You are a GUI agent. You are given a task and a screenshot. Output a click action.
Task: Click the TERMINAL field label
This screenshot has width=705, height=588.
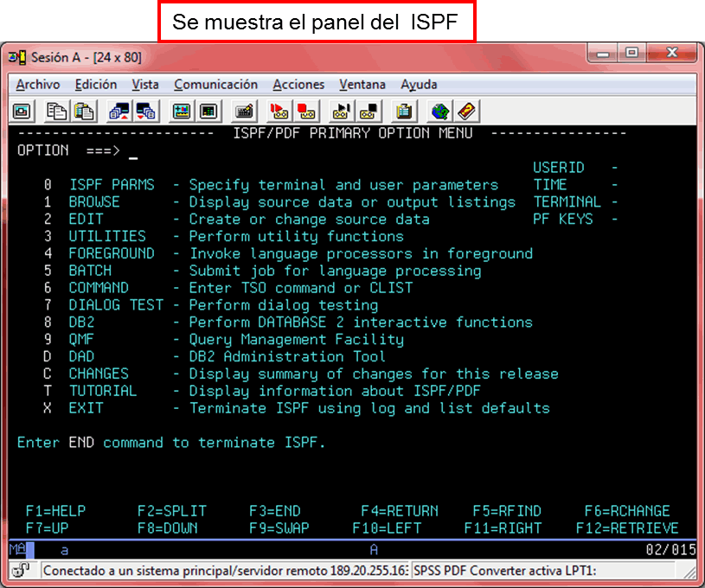[x=567, y=201]
